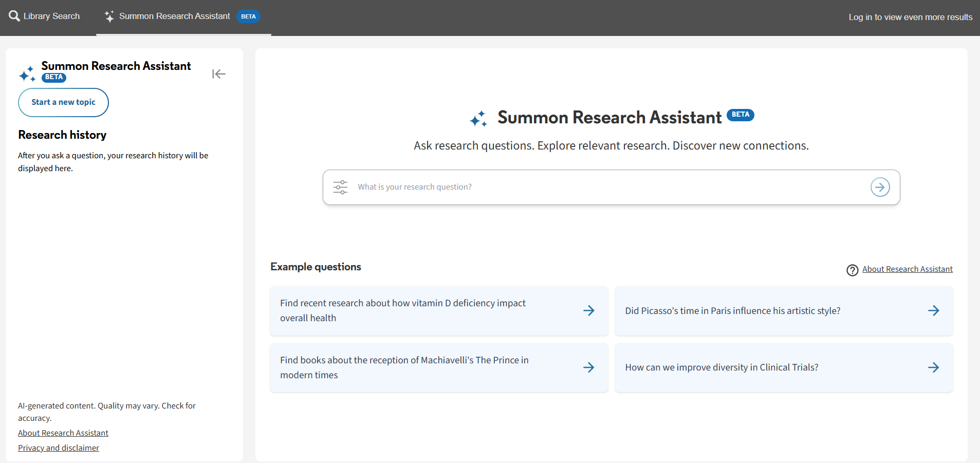Open the Library Search tab
Viewport: 980px width, 463px height.
44,16
